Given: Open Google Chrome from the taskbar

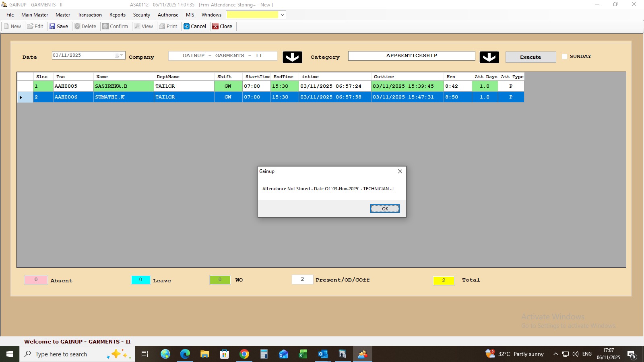Looking at the screenshot, I should tap(244, 354).
